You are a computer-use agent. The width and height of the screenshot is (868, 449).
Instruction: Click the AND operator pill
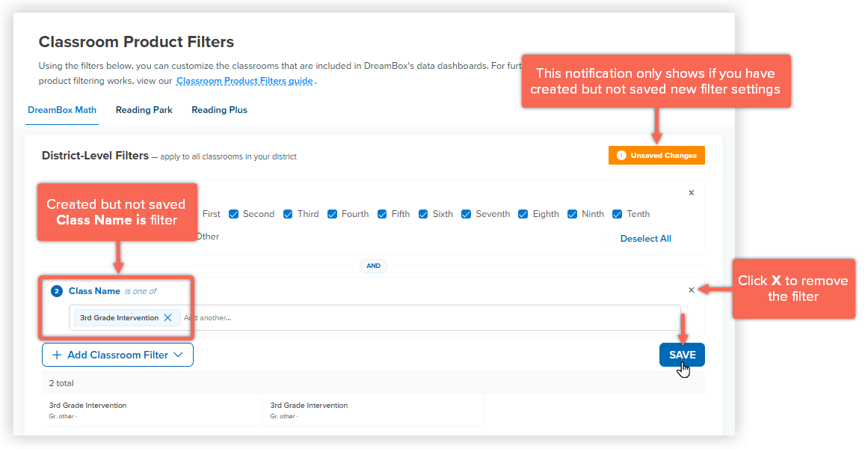click(x=374, y=266)
